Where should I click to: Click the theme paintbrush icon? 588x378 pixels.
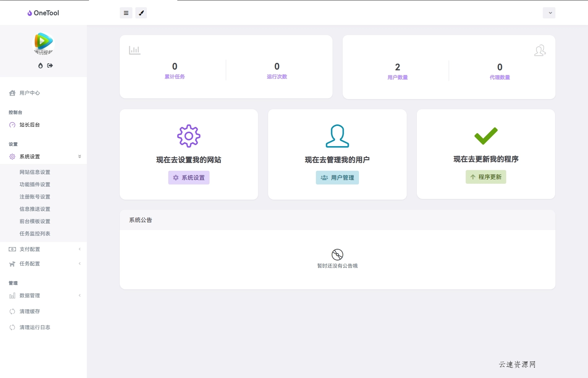[x=141, y=13]
